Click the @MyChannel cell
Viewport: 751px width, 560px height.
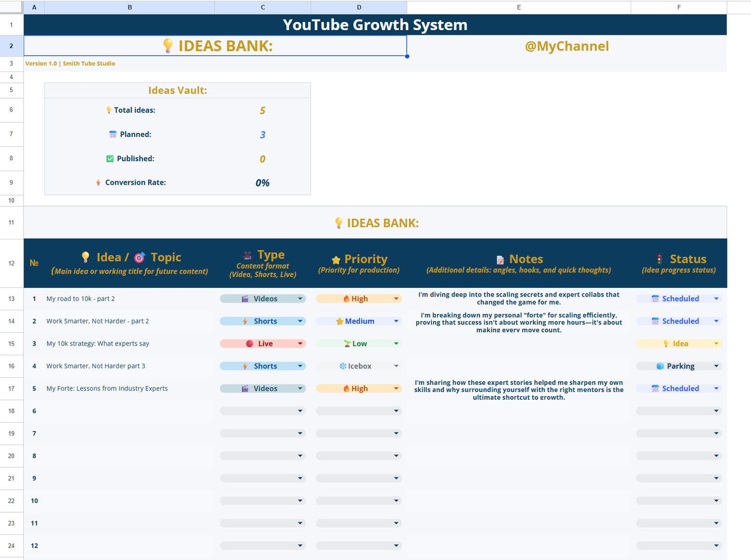point(567,46)
